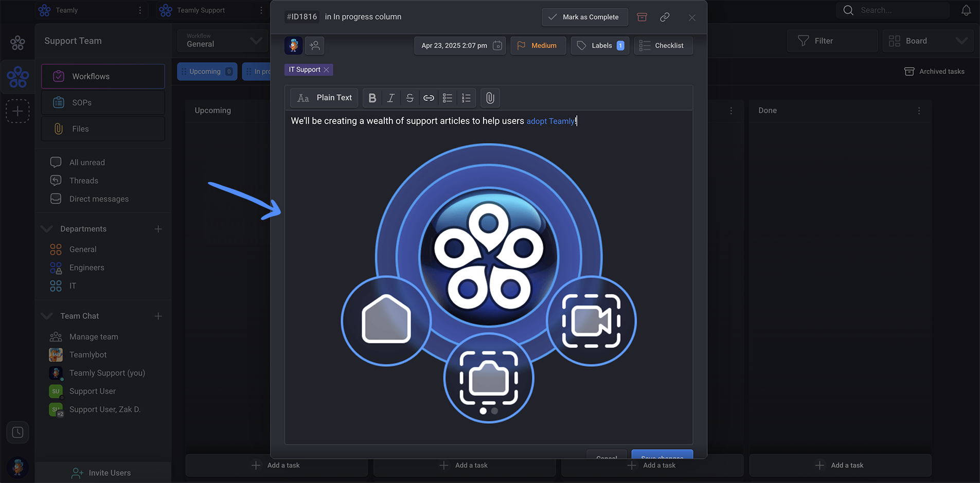Open the recent history clock icon

(x=17, y=432)
